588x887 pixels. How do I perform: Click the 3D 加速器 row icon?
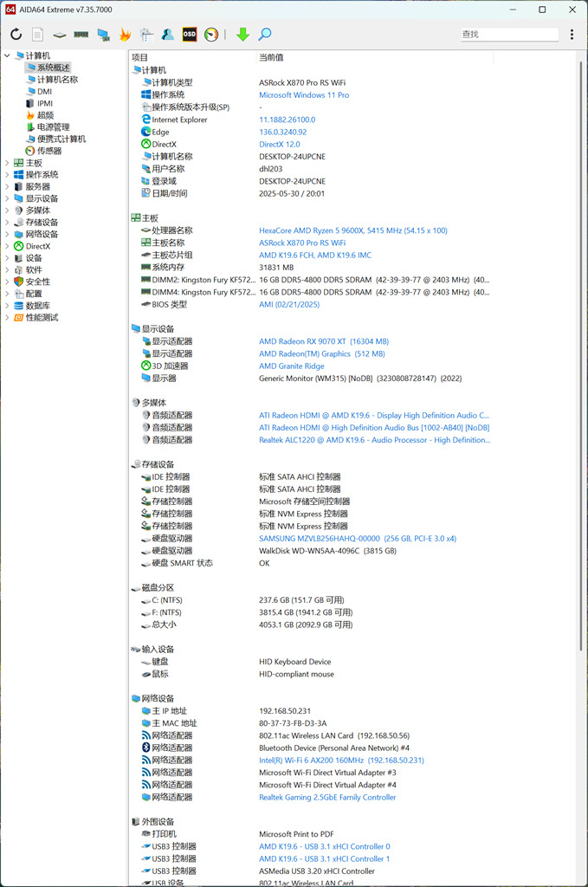[145, 366]
